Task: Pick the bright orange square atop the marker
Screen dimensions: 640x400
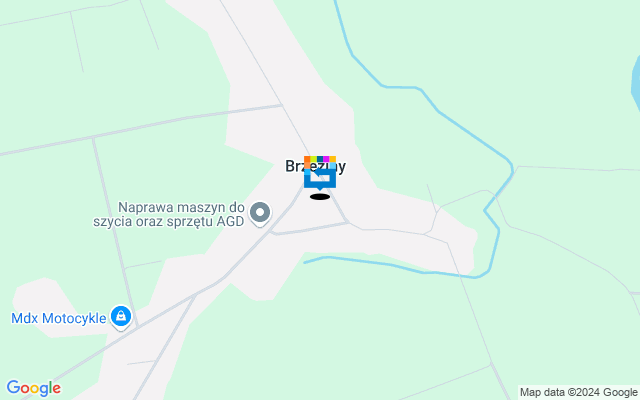Action: pyautogui.click(x=307, y=159)
